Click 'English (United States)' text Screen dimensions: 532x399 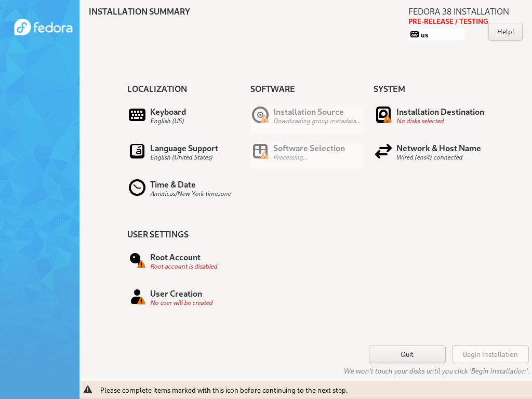pyautogui.click(x=181, y=157)
